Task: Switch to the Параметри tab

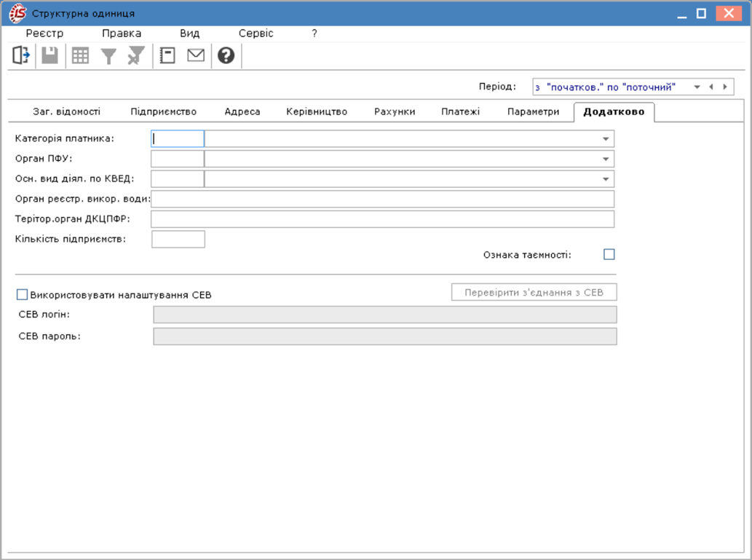Action: tap(534, 112)
